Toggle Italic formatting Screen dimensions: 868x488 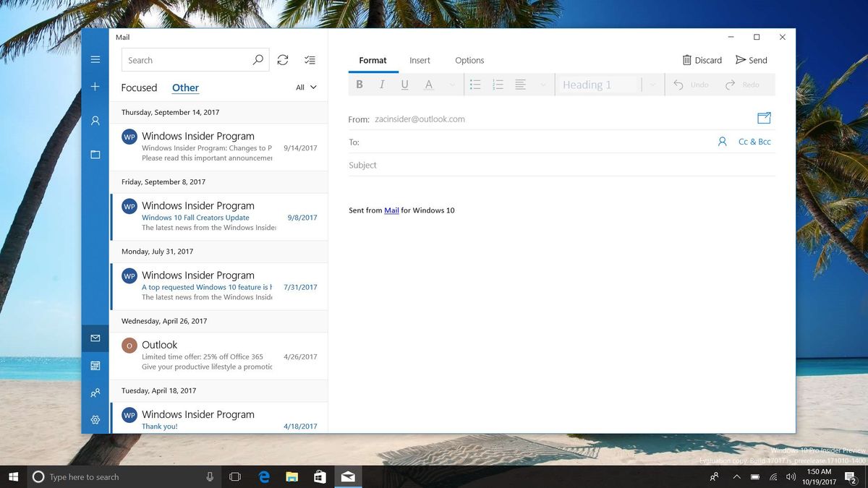click(x=382, y=85)
